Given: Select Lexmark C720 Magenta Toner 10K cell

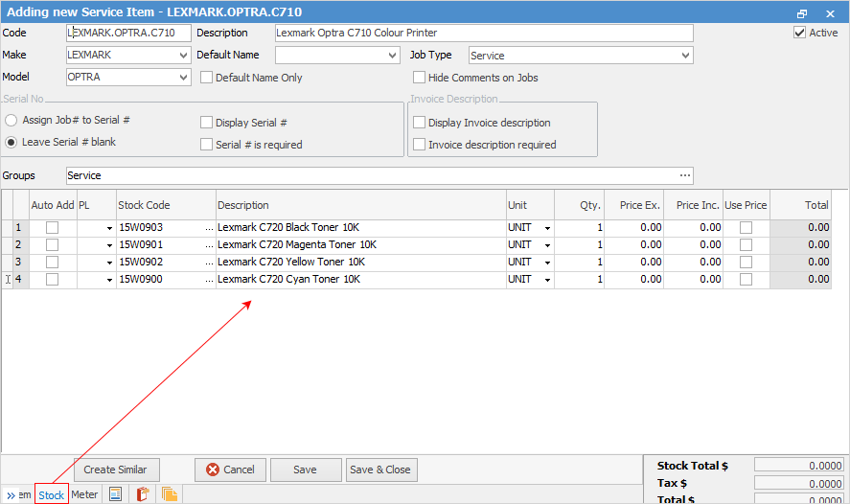Looking at the screenshot, I should pyautogui.click(x=361, y=245).
